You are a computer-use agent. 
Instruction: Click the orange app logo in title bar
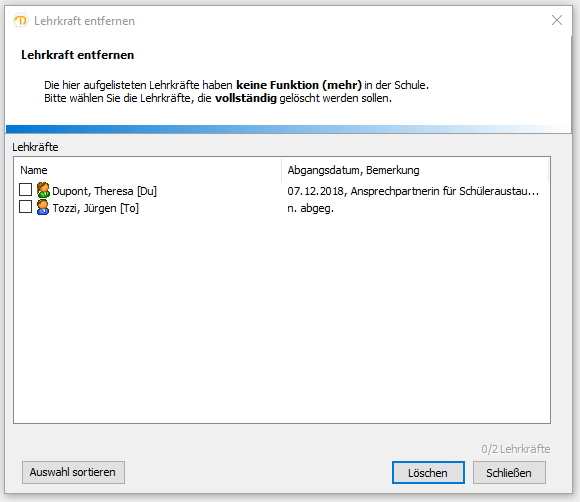(21, 20)
